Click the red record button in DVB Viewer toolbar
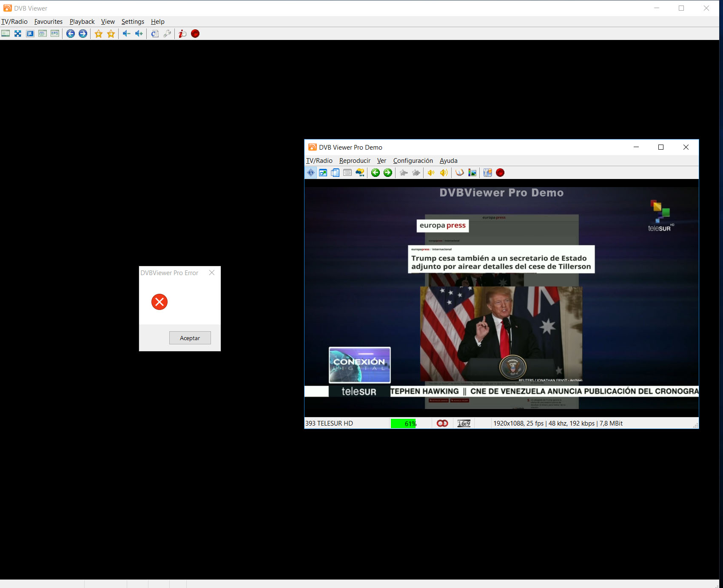Image resolution: width=723 pixels, height=588 pixels. click(x=195, y=34)
